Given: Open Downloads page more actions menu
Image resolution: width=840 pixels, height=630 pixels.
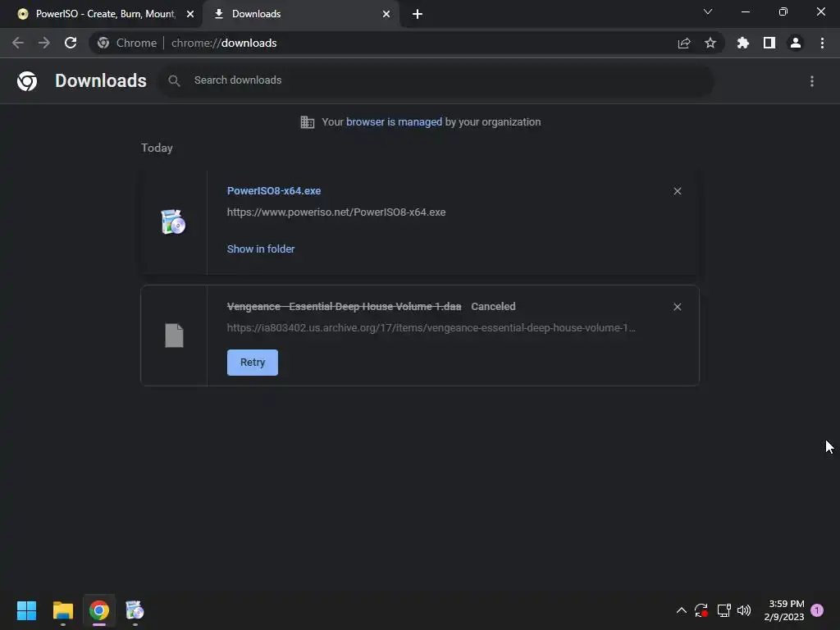Looking at the screenshot, I should point(812,81).
